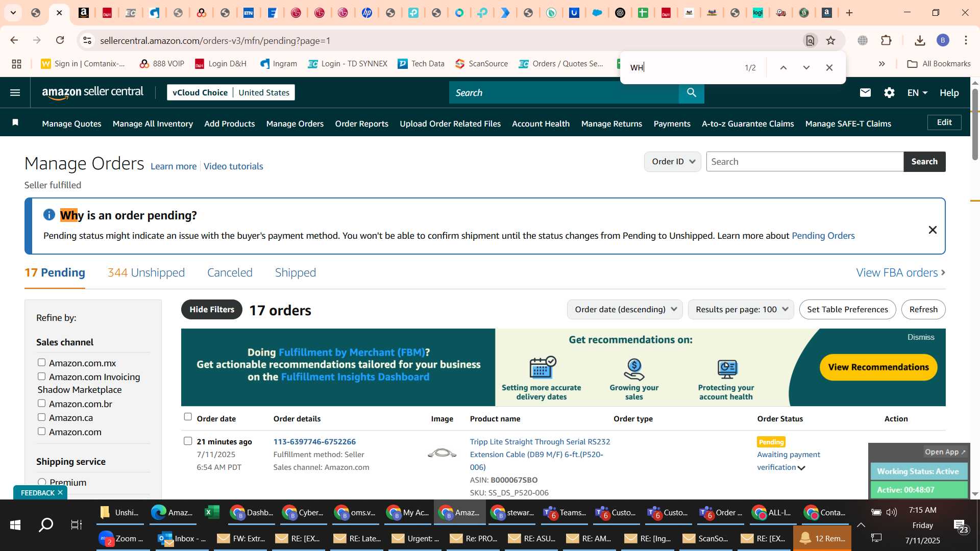Close the 'Why is an order pending' banner
Screen dimensions: 980x551
(x=932, y=230)
